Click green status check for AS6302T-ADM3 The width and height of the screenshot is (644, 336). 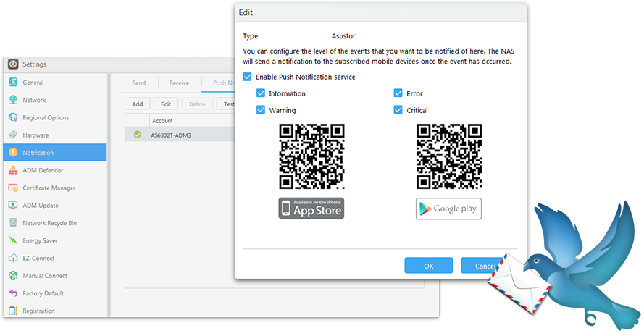pyautogui.click(x=138, y=135)
